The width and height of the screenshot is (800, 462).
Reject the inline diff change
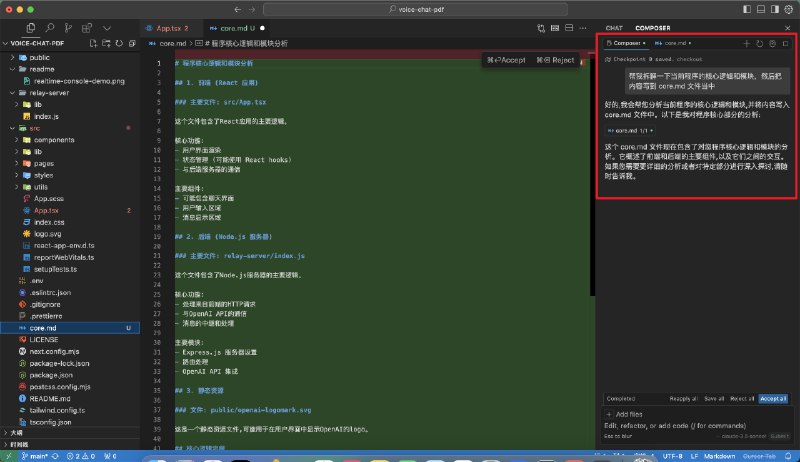coord(555,60)
